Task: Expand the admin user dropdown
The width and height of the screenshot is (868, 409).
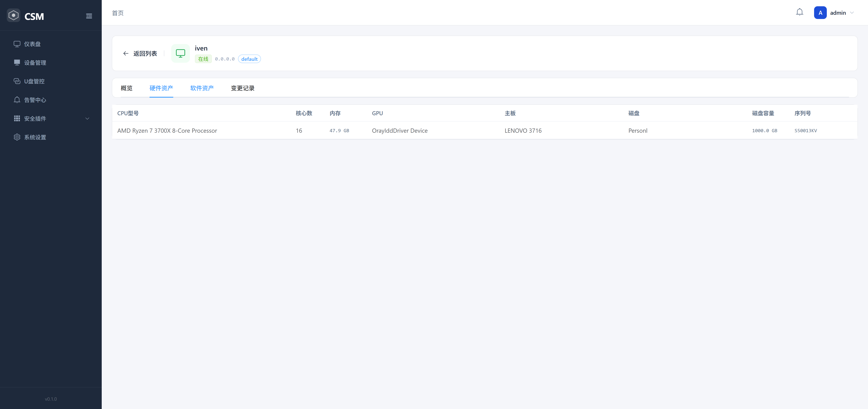Action: (x=852, y=13)
